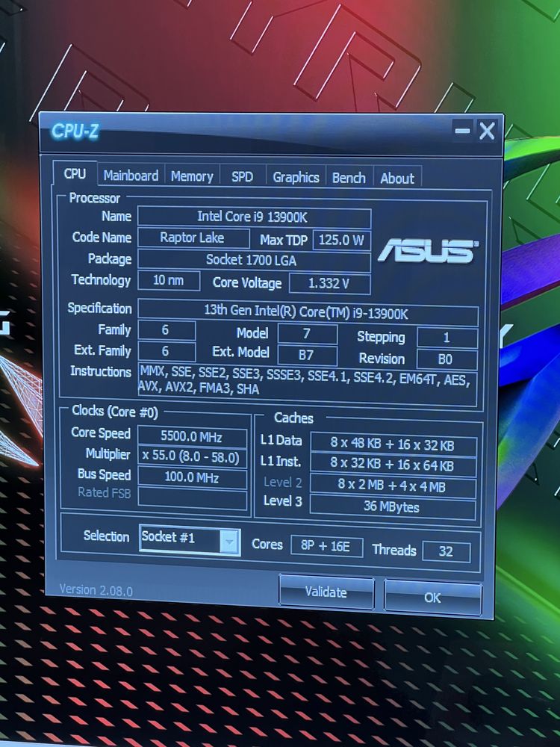Select the SPD tab
560x747 pixels.
point(243,177)
